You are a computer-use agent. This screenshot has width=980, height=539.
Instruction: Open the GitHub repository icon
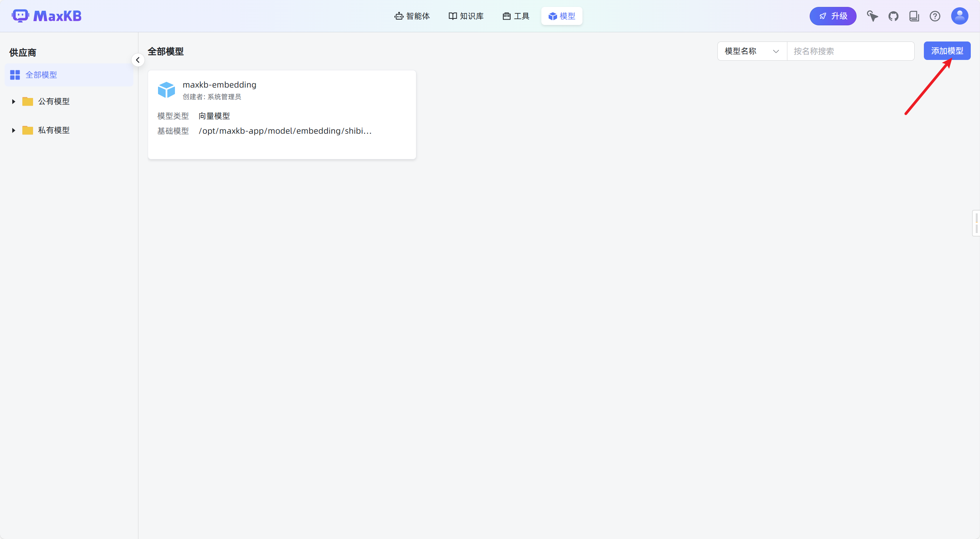(x=893, y=16)
